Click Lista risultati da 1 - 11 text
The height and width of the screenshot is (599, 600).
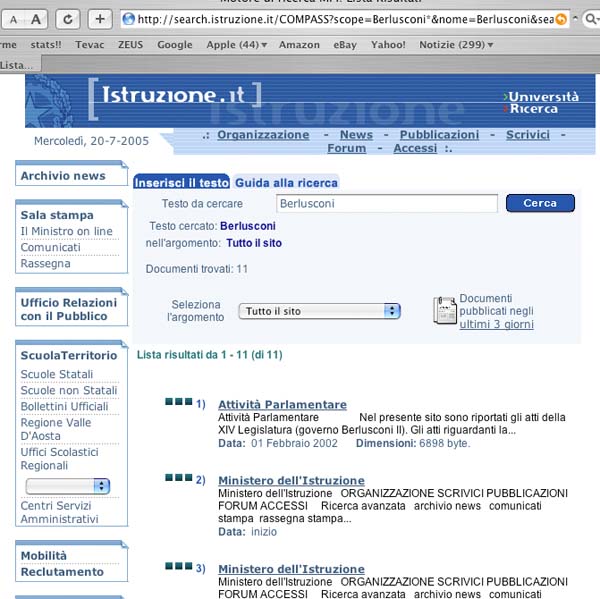click(x=210, y=355)
